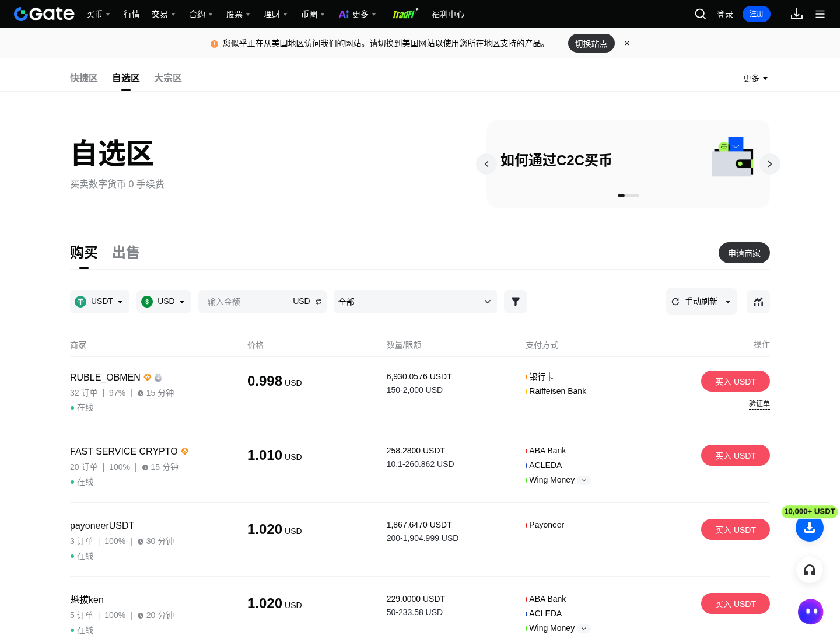Click the 输入金额 amount field
This screenshot has height=642, width=840.
pyautogui.click(x=245, y=302)
